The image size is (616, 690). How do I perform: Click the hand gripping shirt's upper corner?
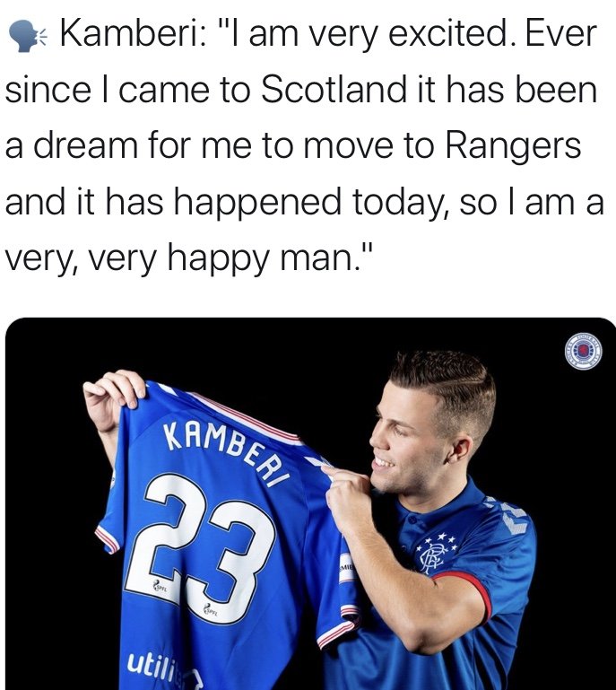tap(113, 398)
